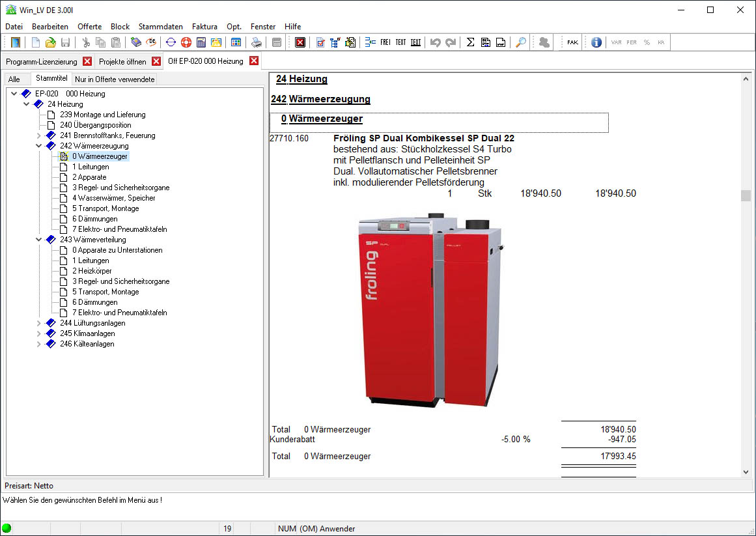Select the Alle tree filter tab

pyautogui.click(x=14, y=79)
